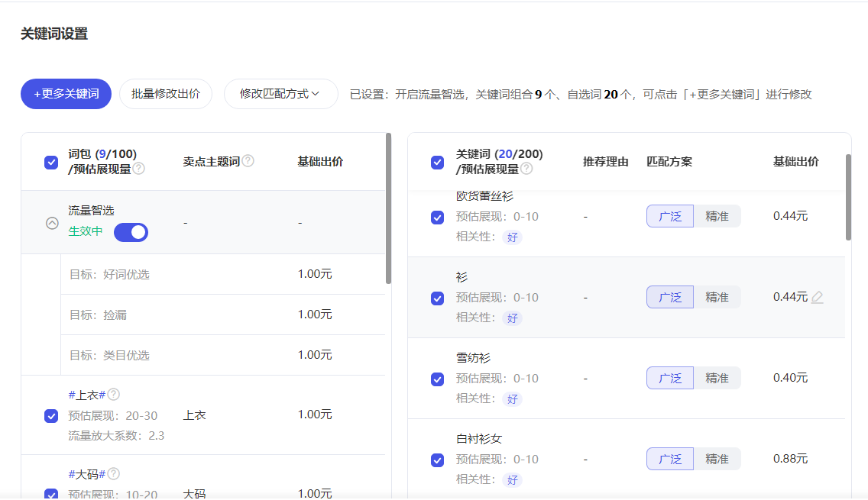Select 广泛 match for 白衬衫女
Viewport: 868px width, 500px height.
pyautogui.click(x=670, y=459)
